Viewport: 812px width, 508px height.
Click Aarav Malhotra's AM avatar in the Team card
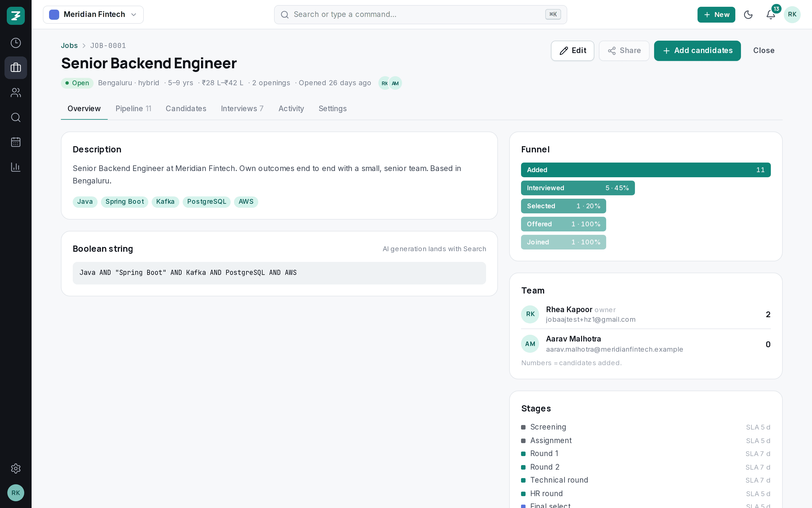click(530, 344)
